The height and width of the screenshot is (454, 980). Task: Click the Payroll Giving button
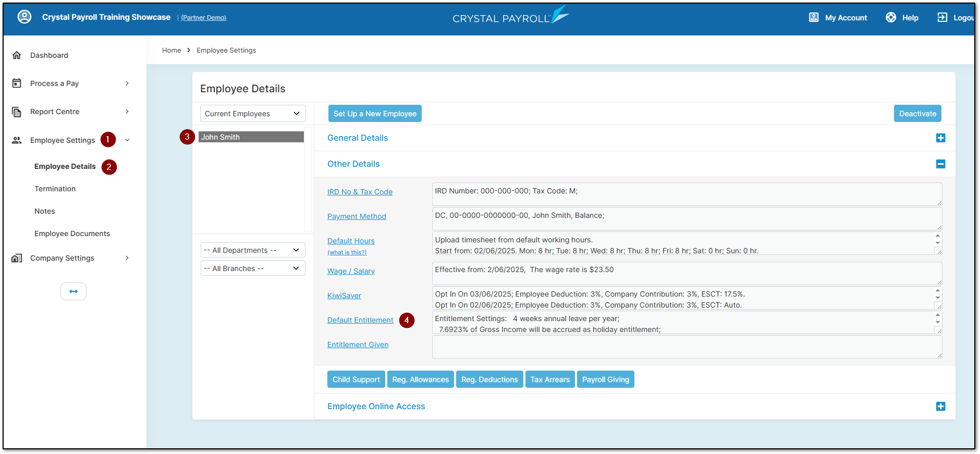606,379
